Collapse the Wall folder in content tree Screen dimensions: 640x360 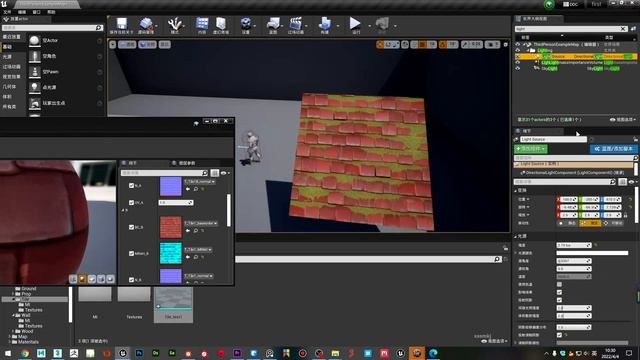coord(13,315)
